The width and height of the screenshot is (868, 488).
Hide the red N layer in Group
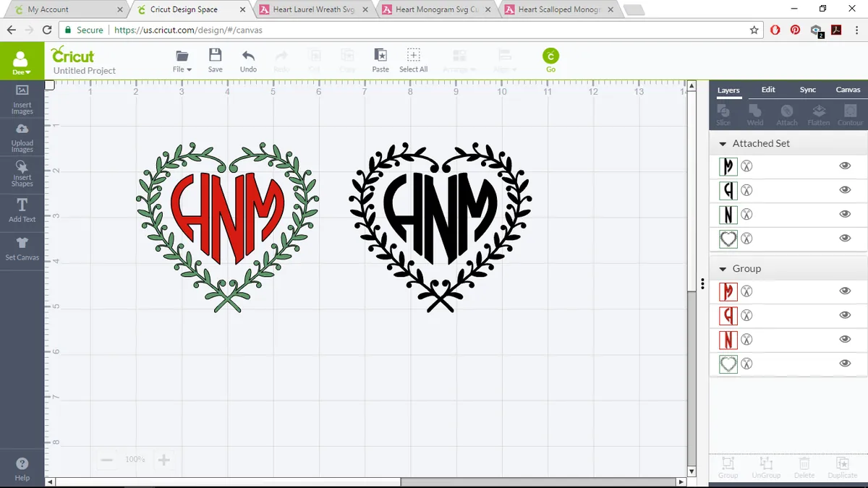844,339
